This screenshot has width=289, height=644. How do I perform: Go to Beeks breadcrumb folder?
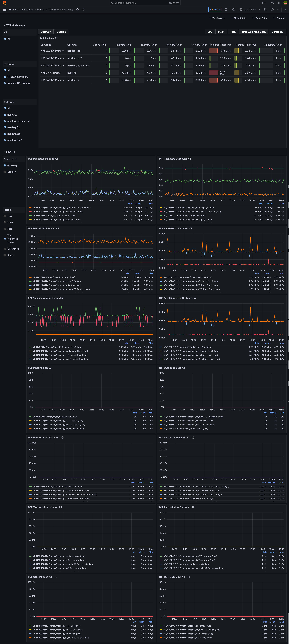(x=41, y=10)
